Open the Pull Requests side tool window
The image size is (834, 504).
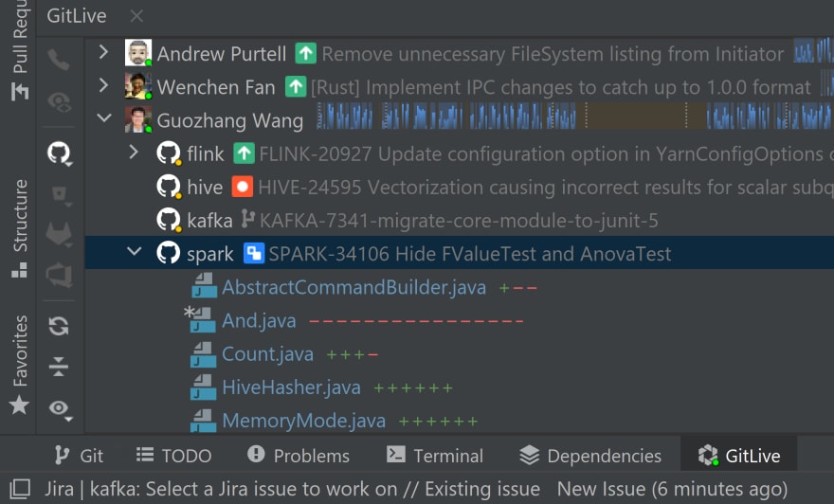click(20, 50)
